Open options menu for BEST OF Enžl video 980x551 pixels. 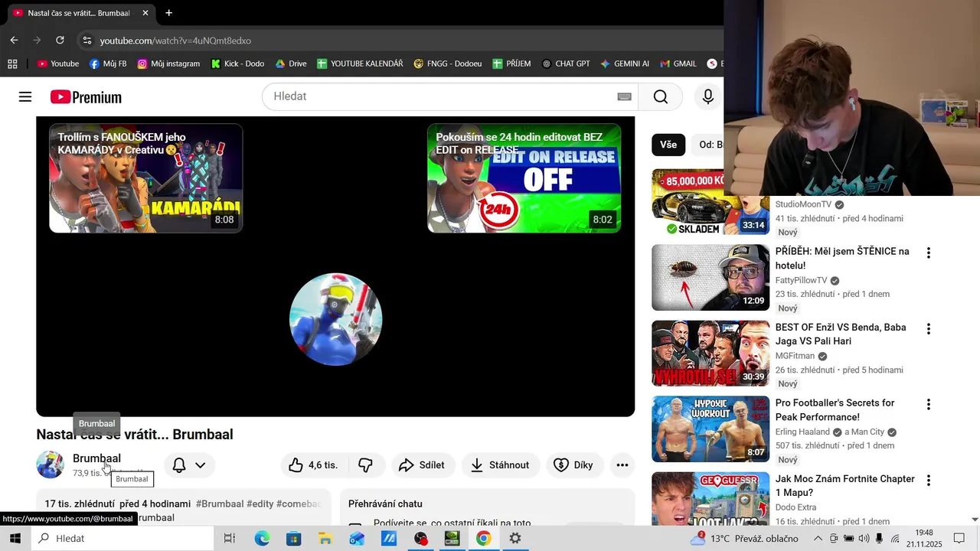click(929, 329)
